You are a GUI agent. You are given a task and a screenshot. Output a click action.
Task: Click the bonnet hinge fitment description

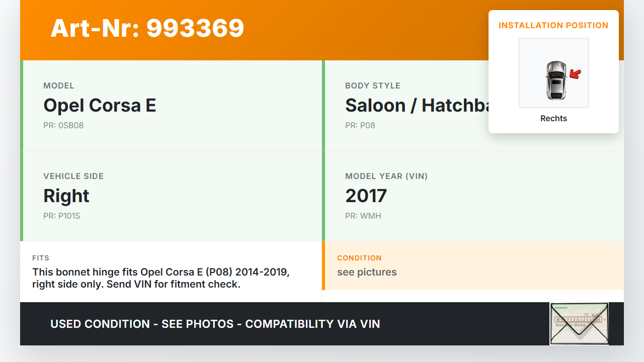[161, 278]
